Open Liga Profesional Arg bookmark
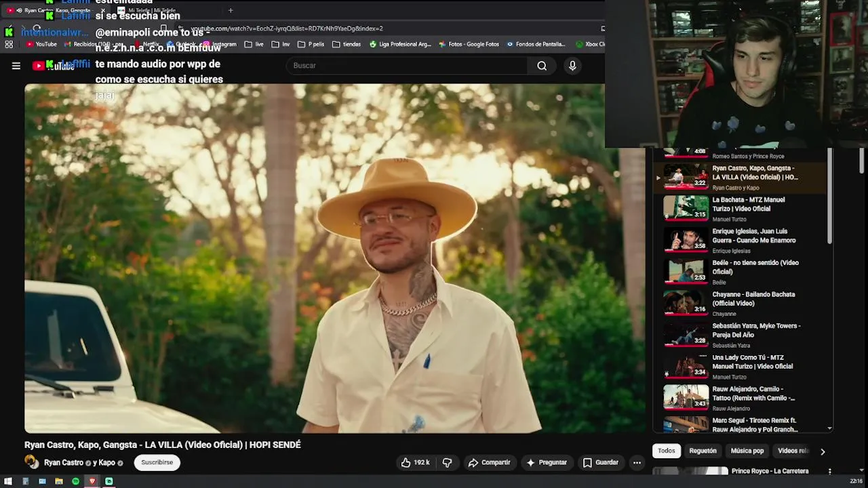 tap(400, 44)
